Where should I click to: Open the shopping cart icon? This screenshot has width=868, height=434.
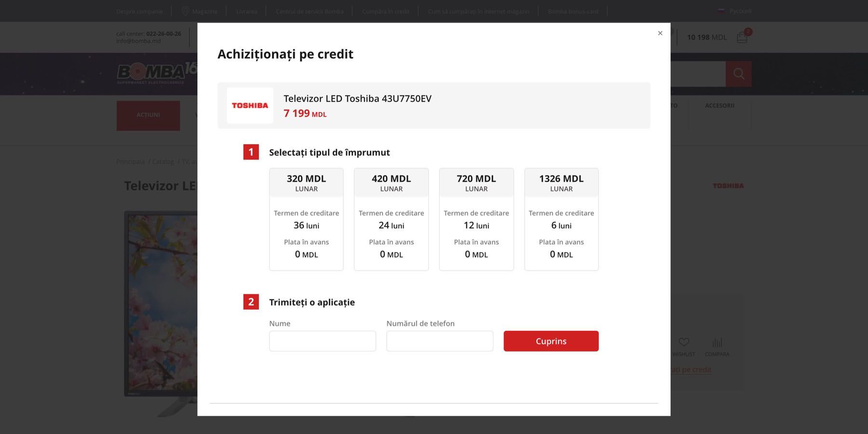(742, 37)
